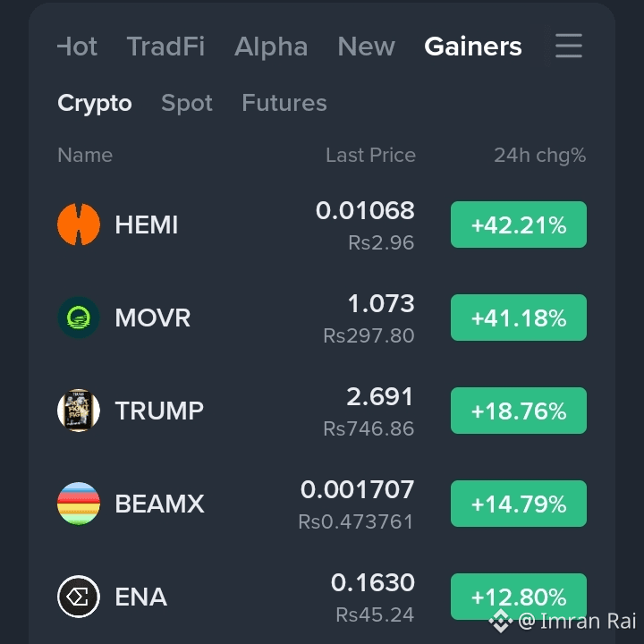Open BEAMX price 0.001707 row
This screenshot has height=644, width=644.
(x=322, y=504)
